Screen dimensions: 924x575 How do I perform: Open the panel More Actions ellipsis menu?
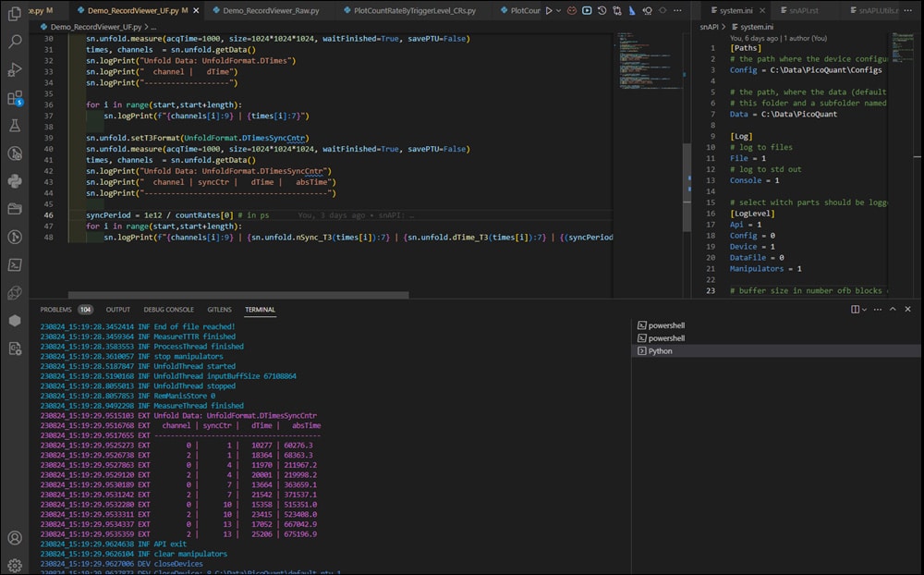(x=878, y=309)
